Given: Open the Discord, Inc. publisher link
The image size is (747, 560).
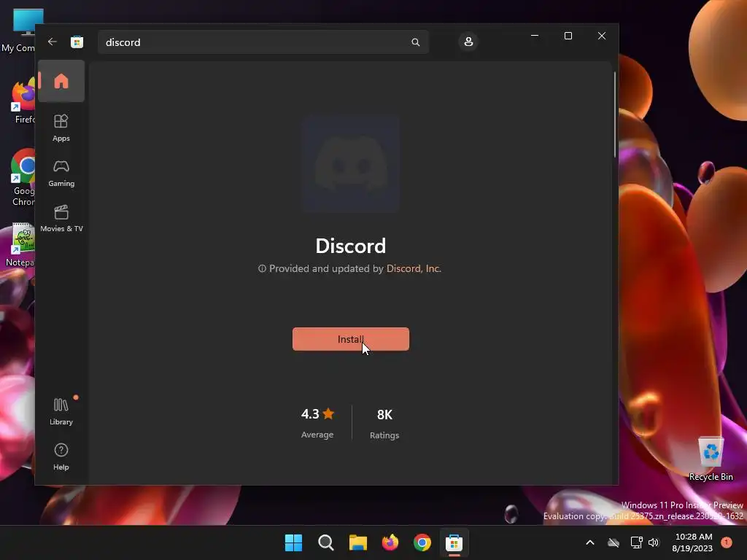Looking at the screenshot, I should [x=414, y=268].
